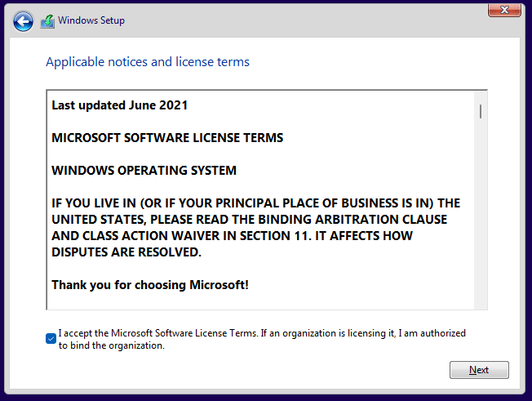This screenshot has height=401, width=532.
Task: Click the "Windows Setup" title text
Action: click(x=91, y=20)
